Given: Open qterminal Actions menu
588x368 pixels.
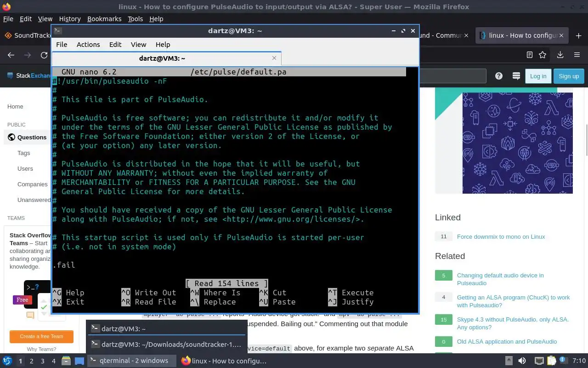Looking at the screenshot, I should coord(88,45).
